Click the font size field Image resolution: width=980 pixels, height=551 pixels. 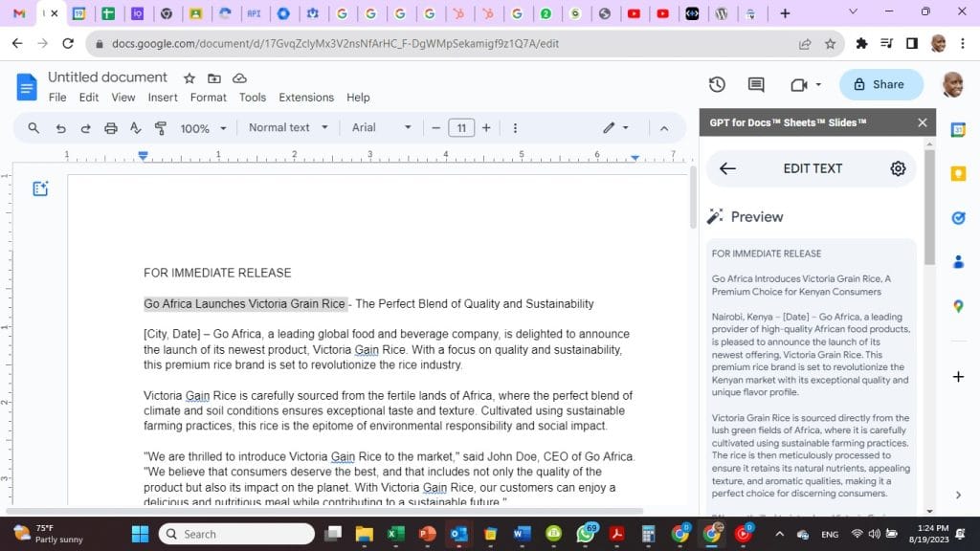pyautogui.click(x=461, y=128)
